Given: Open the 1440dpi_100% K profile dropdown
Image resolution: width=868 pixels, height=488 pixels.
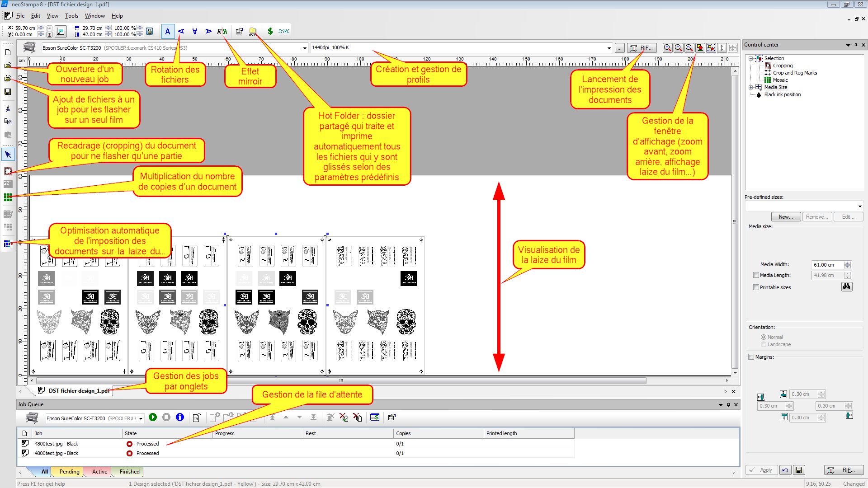Looking at the screenshot, I should (x=609, y=48).
